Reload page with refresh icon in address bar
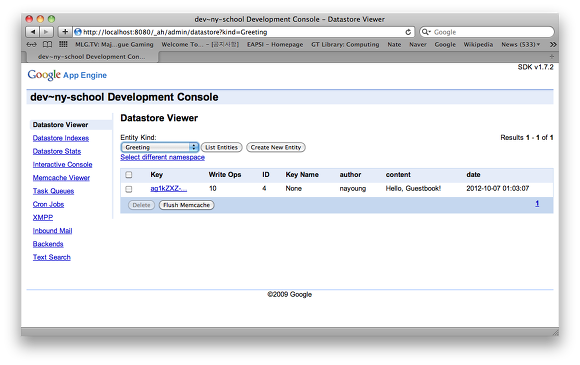The width and height of the screenshot is (580, 365). pos(408,32)
